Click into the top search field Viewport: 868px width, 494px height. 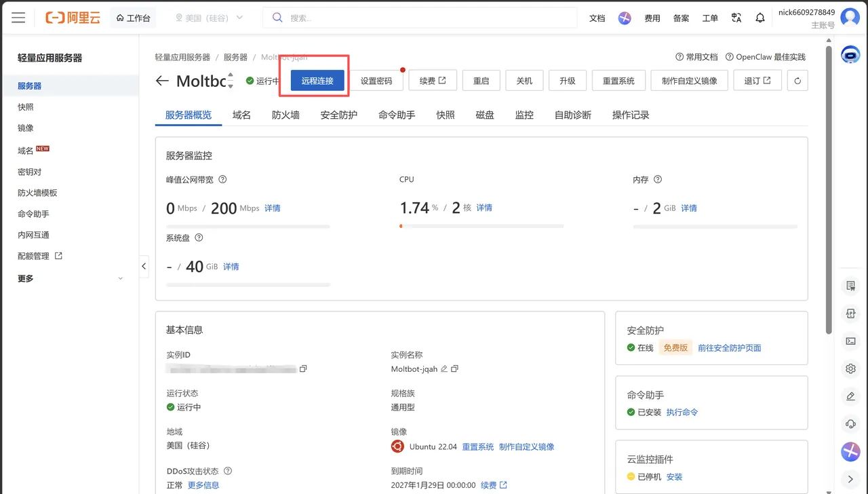[420, 18]
